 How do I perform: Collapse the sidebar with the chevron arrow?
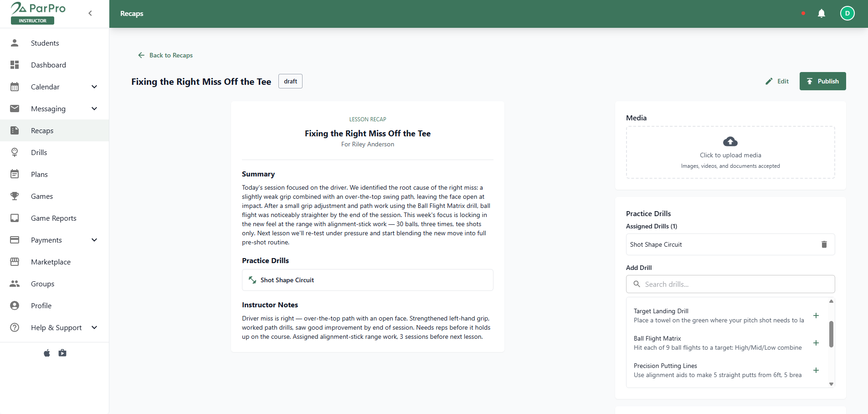(90, 13)
